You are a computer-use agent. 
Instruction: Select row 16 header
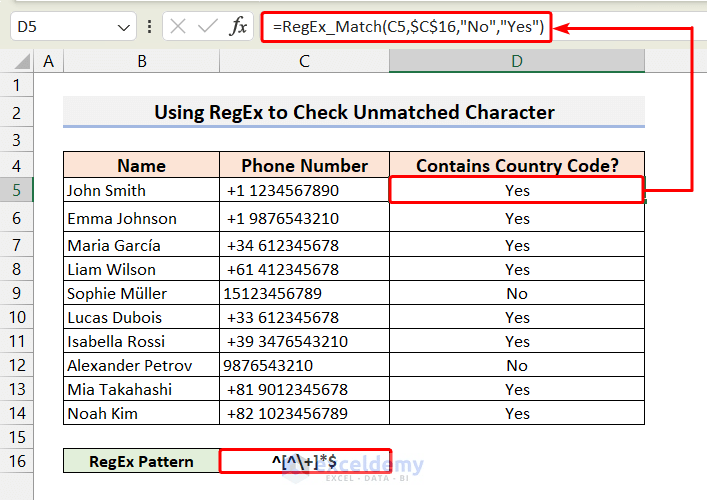pyautogui.click(x=17, y=461)
